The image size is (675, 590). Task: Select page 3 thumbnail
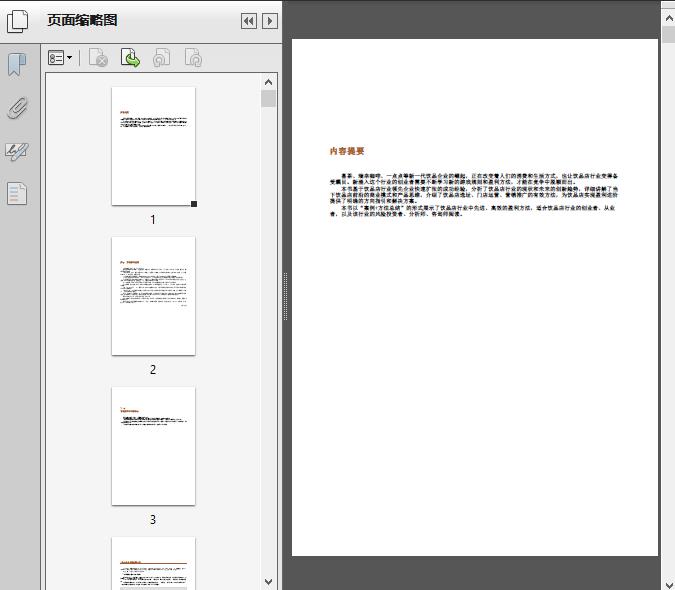click(153, 446)
